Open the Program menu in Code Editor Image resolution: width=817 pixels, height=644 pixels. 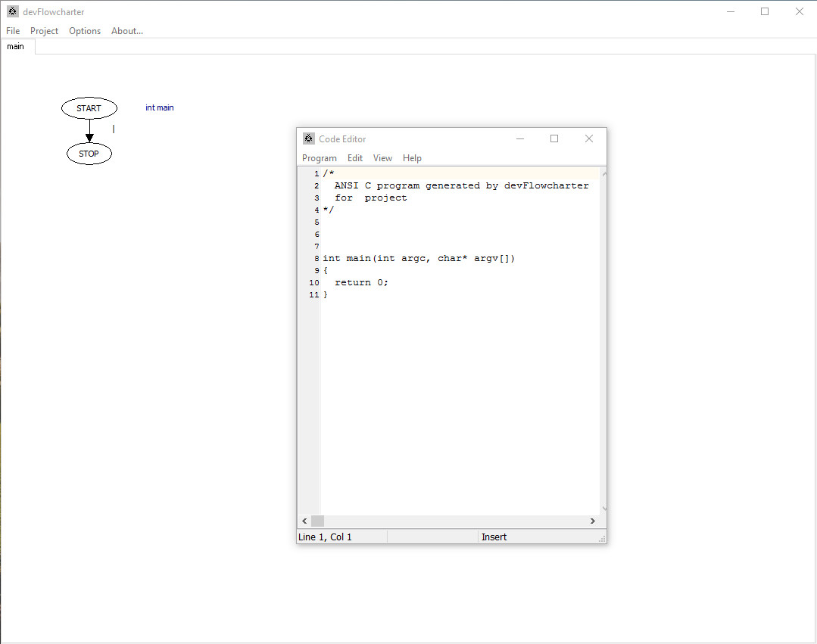point(320,157)
